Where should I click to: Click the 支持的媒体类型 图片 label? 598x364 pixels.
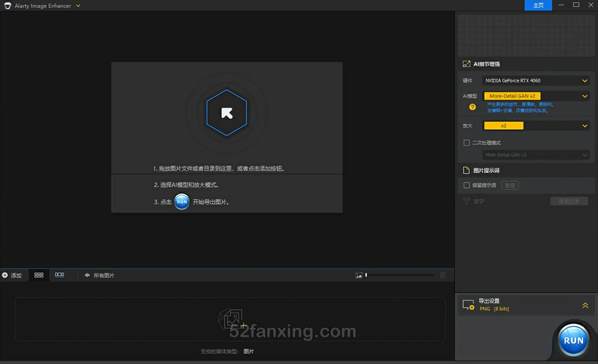(x=227, y=352)
